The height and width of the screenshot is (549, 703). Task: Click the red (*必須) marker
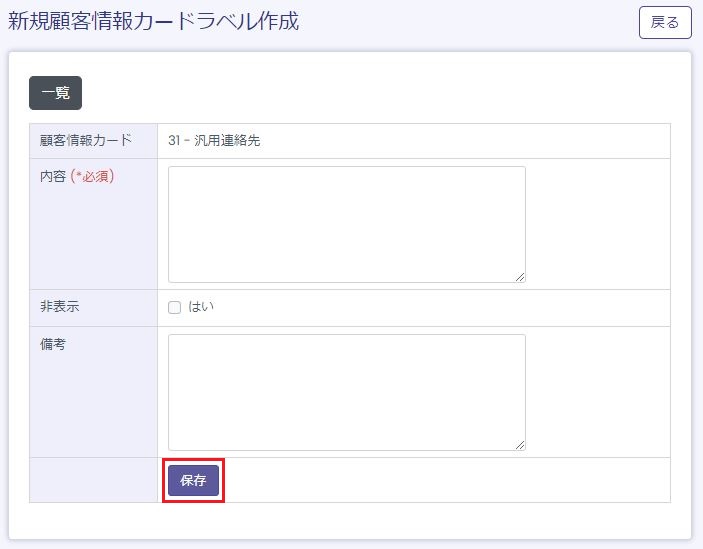[93, 176]
